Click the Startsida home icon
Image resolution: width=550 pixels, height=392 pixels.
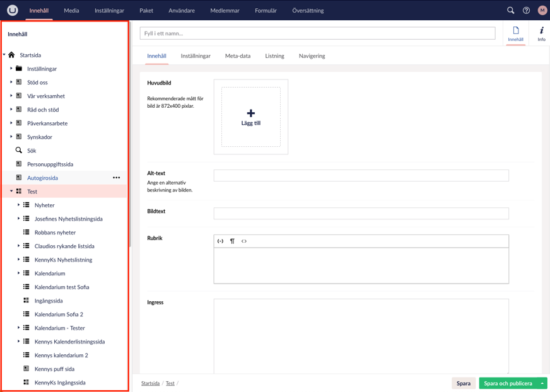click(x=11, y=55)
